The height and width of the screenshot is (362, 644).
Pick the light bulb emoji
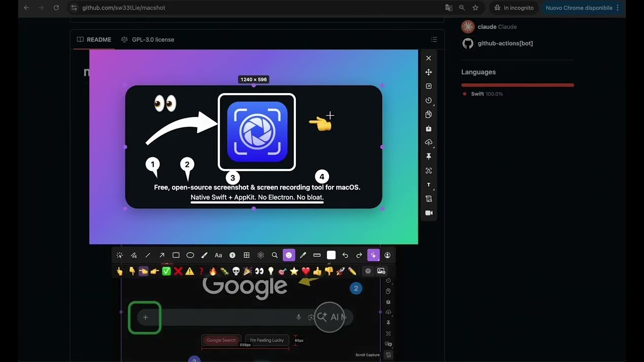click(x=271, y=271)
